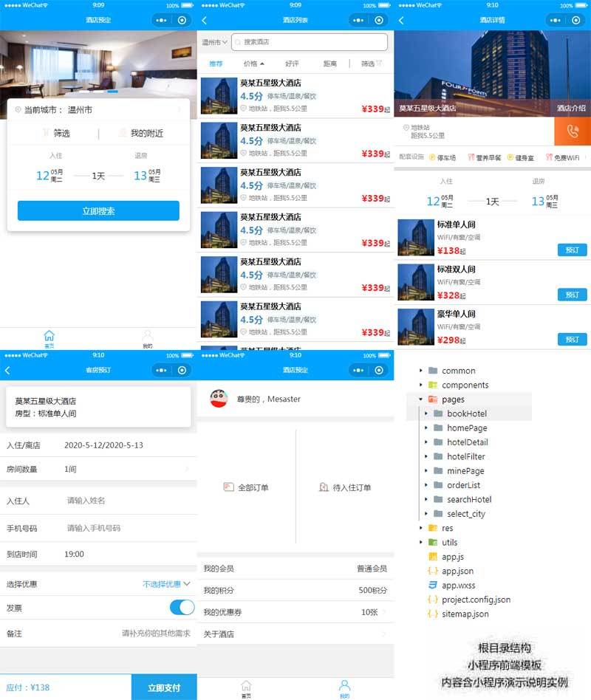The width and height of the screenshot is (591, 700).
Task: Click the Mesaster user avatar
Action: point(219,399)
